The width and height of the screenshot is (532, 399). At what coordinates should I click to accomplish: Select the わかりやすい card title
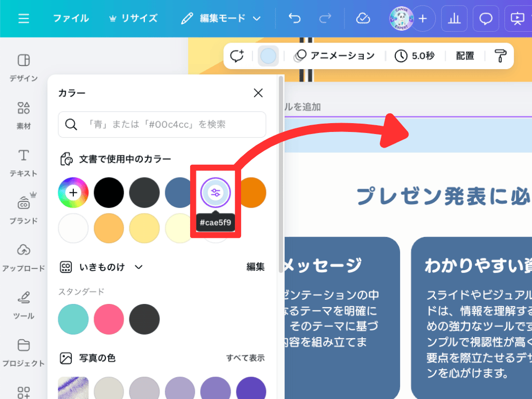pyautogui.click(x=478, y=265)
